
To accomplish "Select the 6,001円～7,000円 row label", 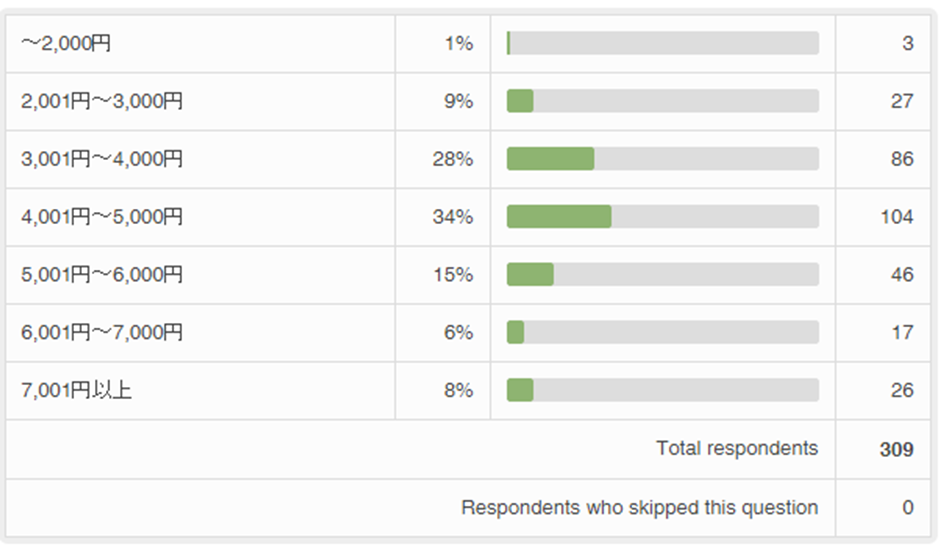I will (102, 333).
